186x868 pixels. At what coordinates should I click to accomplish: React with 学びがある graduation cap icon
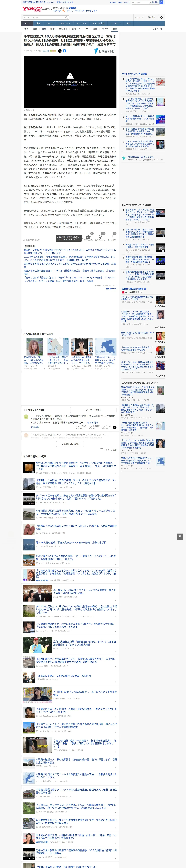pyautogui.click(x=89, y=238)
